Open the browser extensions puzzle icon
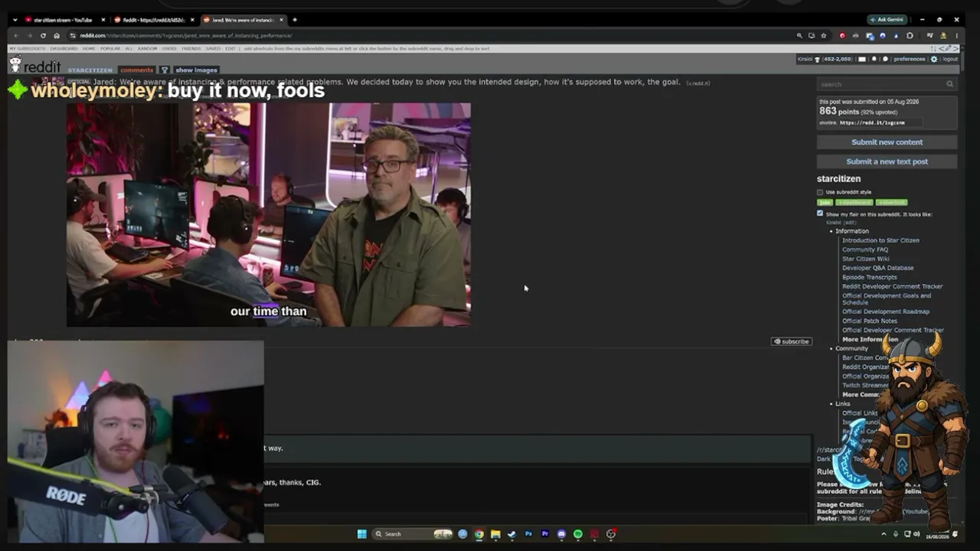980x551 pixels. click(x=910, y=35)
